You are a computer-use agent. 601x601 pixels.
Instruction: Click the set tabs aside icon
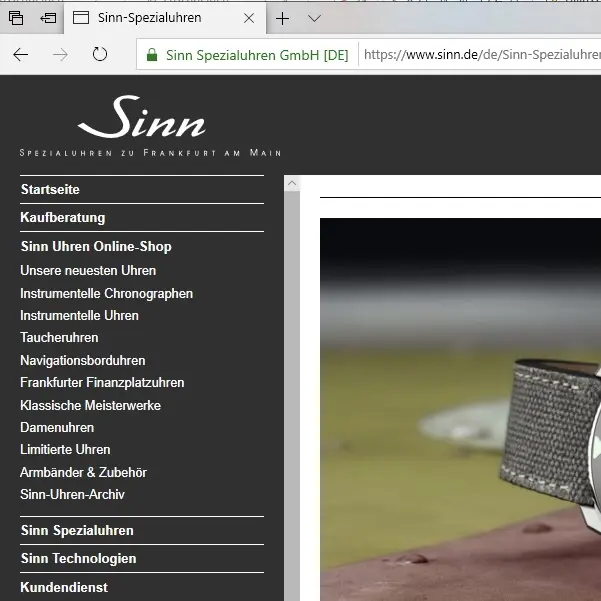48,18
